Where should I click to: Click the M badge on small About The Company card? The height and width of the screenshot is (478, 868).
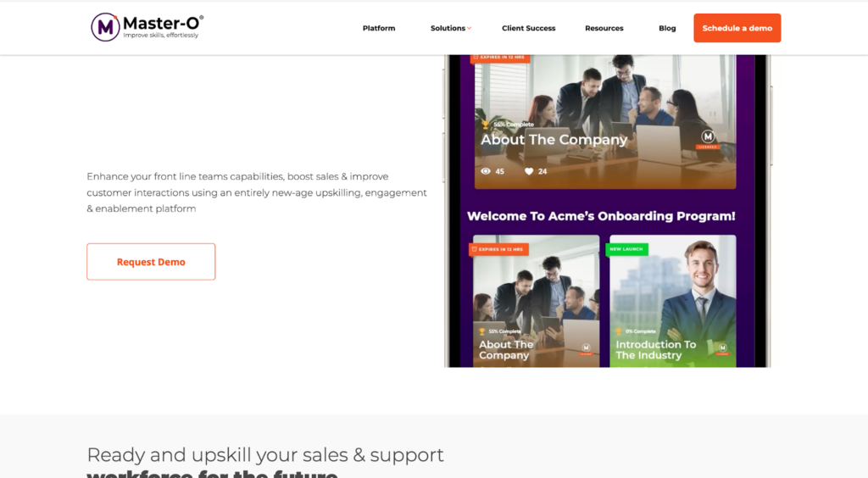(586, 348)
